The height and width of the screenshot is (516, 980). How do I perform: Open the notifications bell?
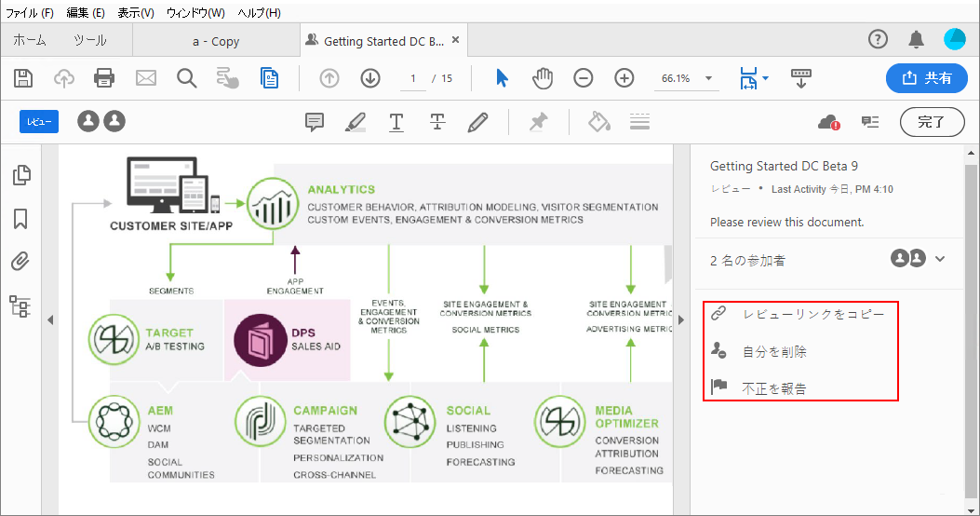click(x=917, y=39)
